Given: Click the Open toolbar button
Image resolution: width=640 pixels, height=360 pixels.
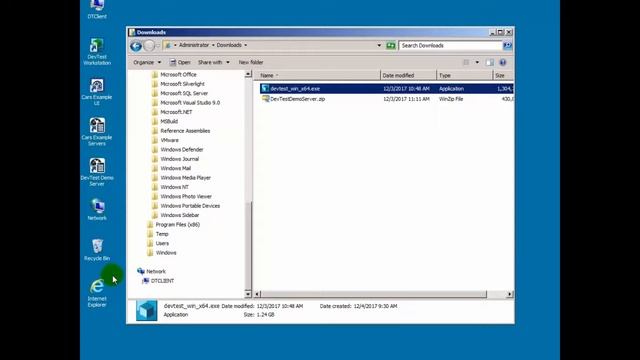Looking at the screenshot, I should (x=180, y=62).
